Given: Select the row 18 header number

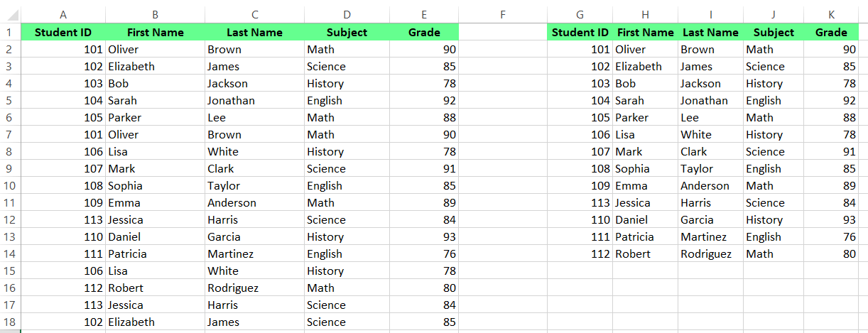Looking at the screenshot, I should (x=9, y=322).
